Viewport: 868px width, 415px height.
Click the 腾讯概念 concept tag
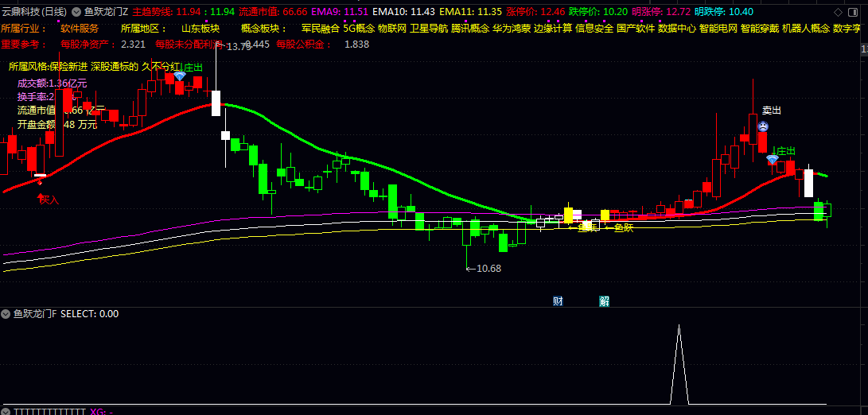pos(470,29)
